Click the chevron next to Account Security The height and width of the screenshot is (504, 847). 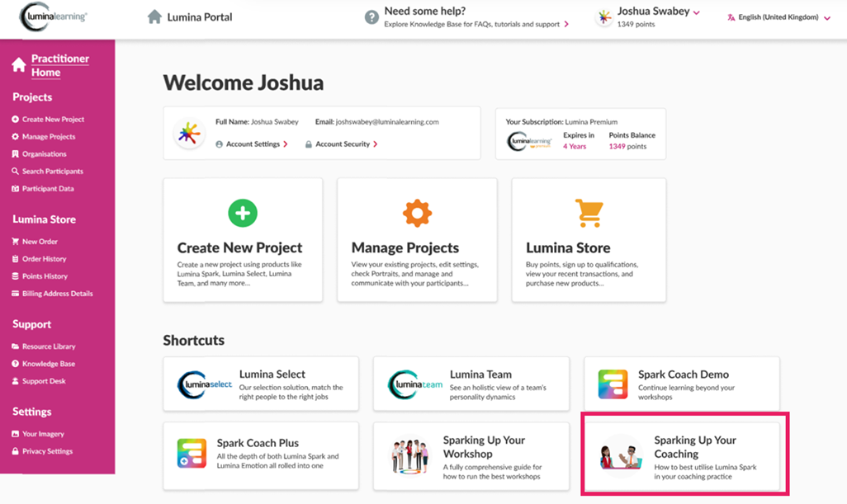[376, 144]
